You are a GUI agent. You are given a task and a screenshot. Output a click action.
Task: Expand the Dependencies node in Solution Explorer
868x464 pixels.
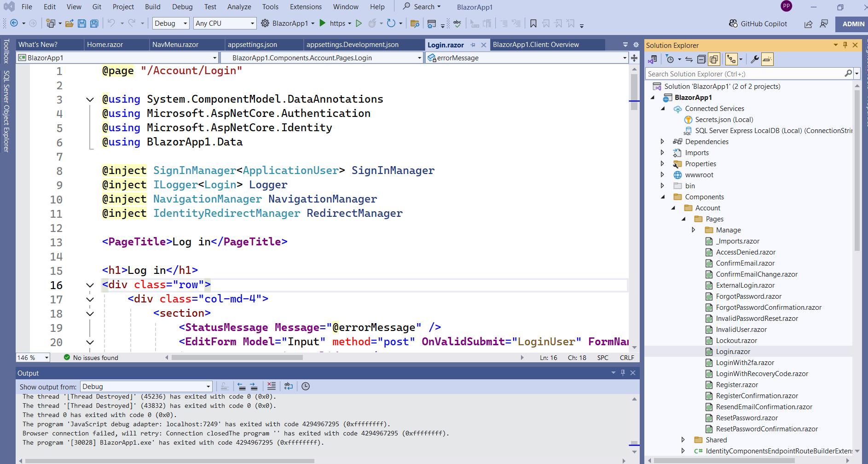[x=662, y=142]
